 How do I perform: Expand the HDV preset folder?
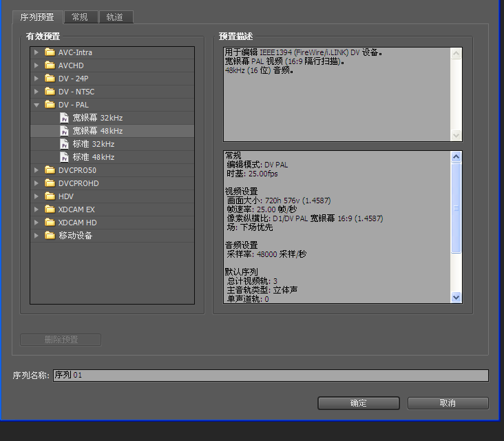36,196
